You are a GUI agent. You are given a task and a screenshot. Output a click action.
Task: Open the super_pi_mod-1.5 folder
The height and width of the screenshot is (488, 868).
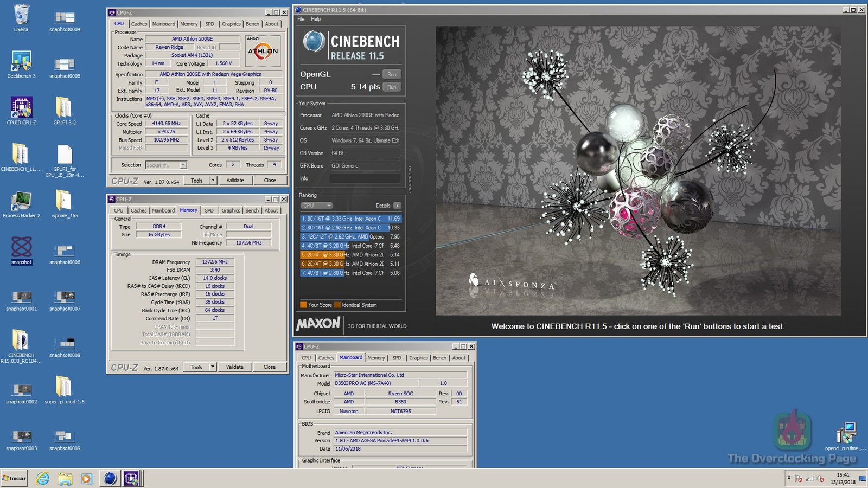(x=64, y=387)
